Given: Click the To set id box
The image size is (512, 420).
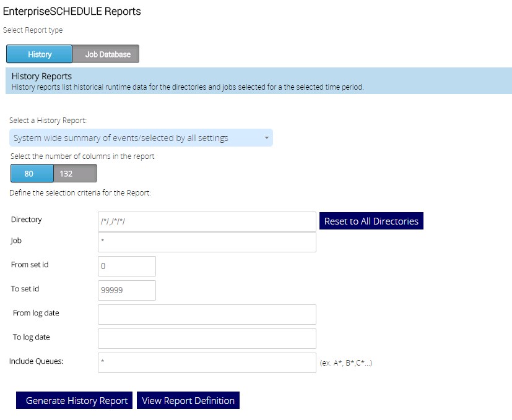Looking at the screenshot, I should (x=127, y=290).
